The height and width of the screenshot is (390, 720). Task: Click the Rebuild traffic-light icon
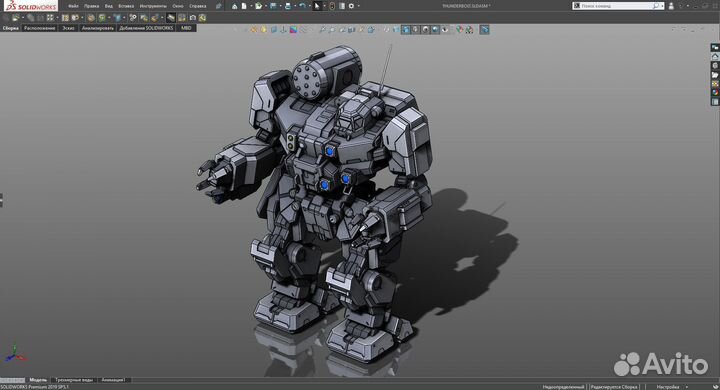332,6
